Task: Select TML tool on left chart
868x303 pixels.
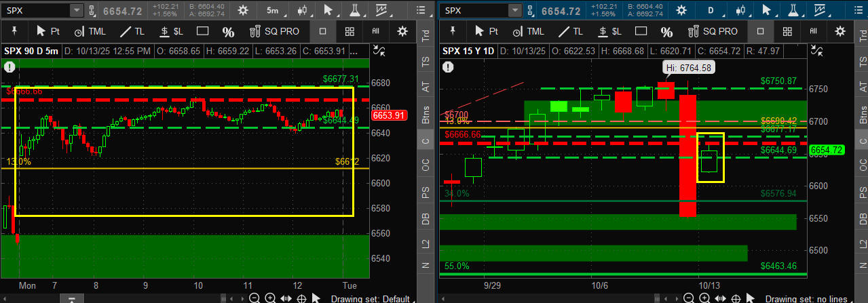Action: (x=89, y=31)
